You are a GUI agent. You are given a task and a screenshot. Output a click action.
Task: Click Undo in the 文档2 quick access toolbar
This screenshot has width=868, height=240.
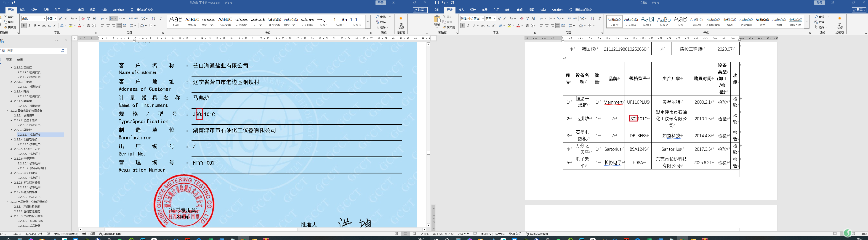(x=443, y=3)
